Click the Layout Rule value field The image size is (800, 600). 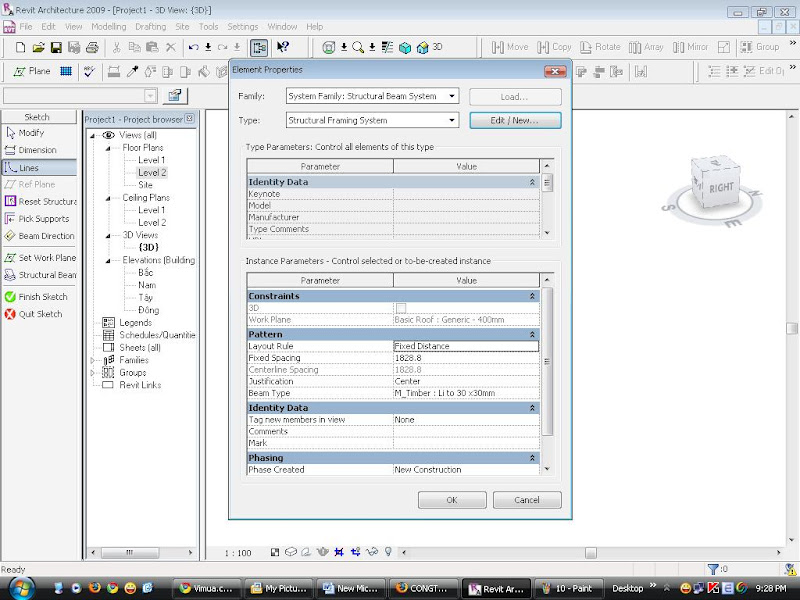(x=466, y=346)
